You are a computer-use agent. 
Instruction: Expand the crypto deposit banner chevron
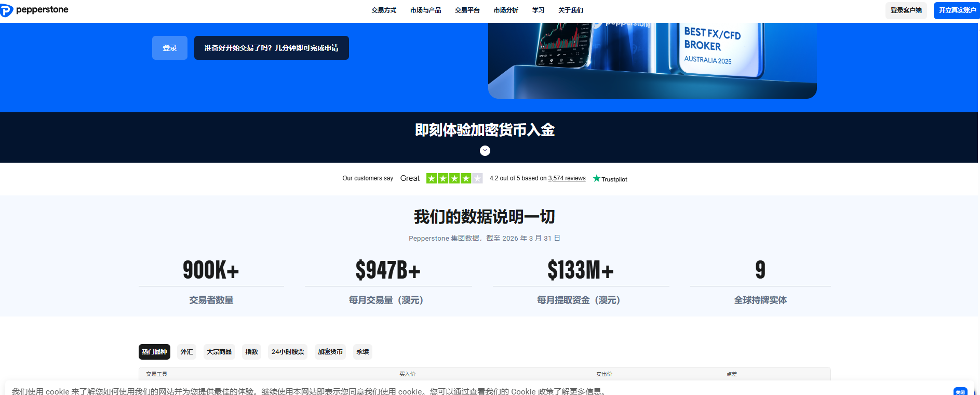(485, 151)
